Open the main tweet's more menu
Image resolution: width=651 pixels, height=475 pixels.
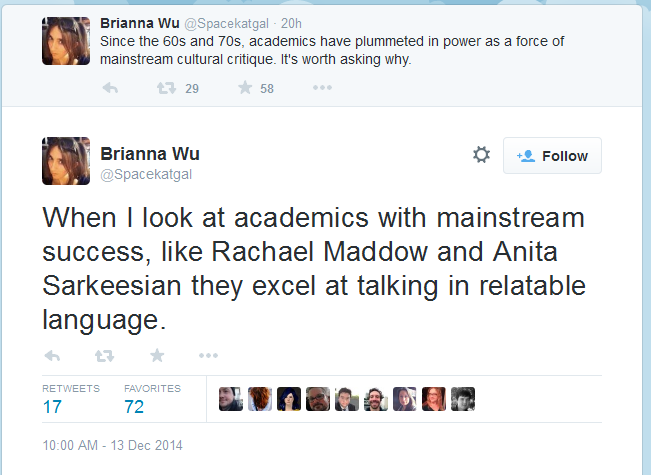(x=208, y=355)
